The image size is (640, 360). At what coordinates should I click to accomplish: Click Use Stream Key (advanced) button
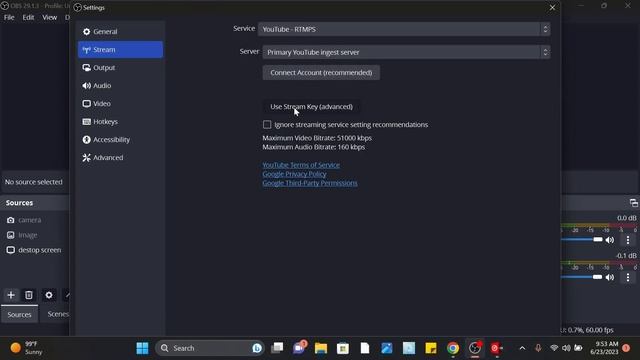point(311,107)
